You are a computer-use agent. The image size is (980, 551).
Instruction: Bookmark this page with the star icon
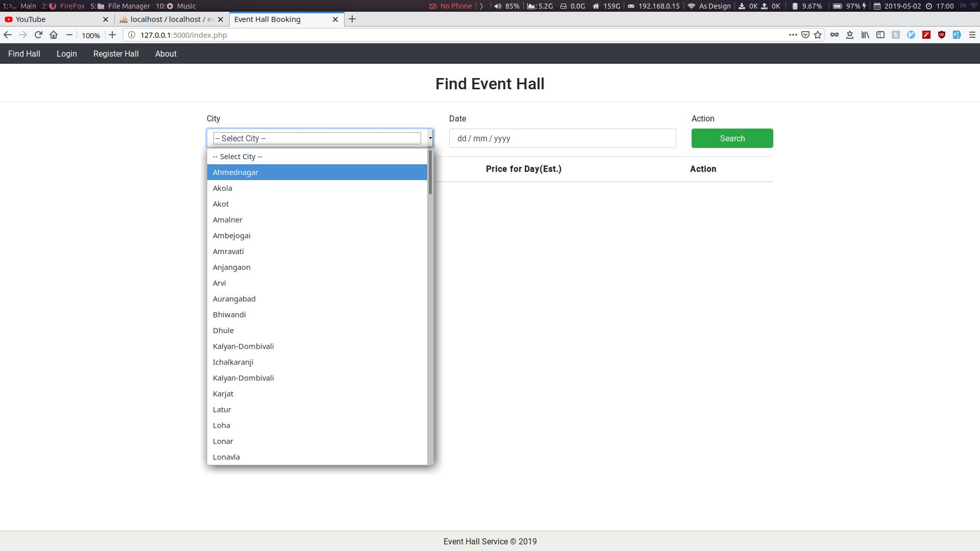[x=818, y=35]
